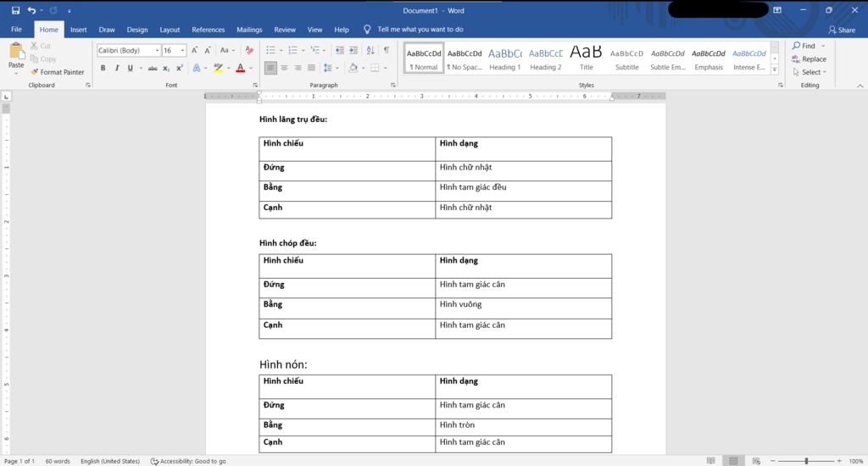Click the red font color button
868x466 pixels.
point(240,68)
